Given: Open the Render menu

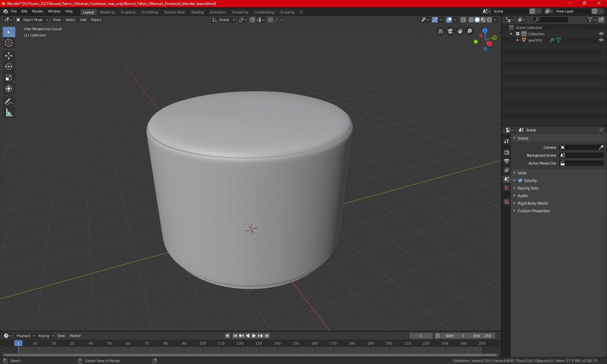Looking at the screenshot, I should coord(38,11).
